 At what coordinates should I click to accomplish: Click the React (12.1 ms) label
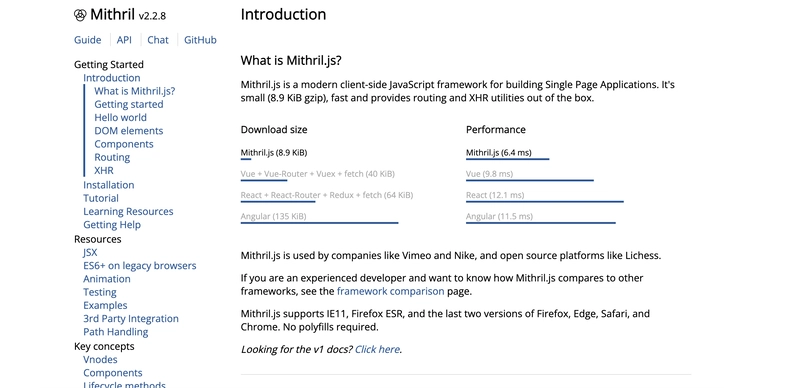tap(495, 195)
